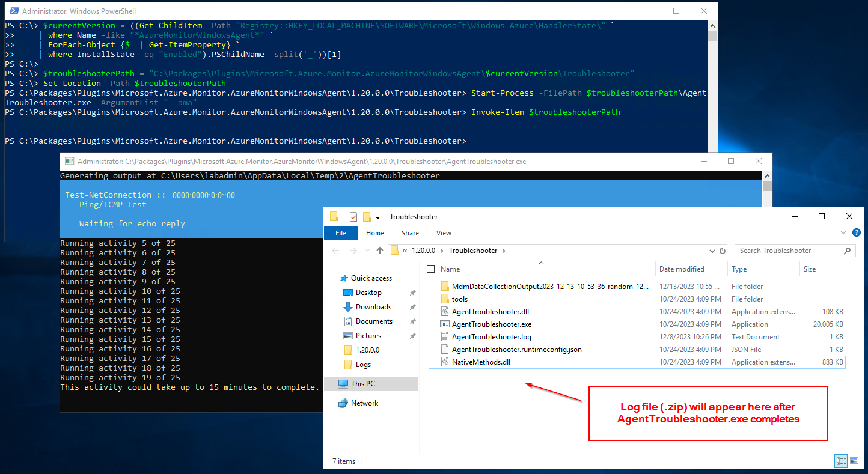Open the chevron after 1.20.0.0 breadcrumb
Screen dimensions: 868x474
coord(443,251)
